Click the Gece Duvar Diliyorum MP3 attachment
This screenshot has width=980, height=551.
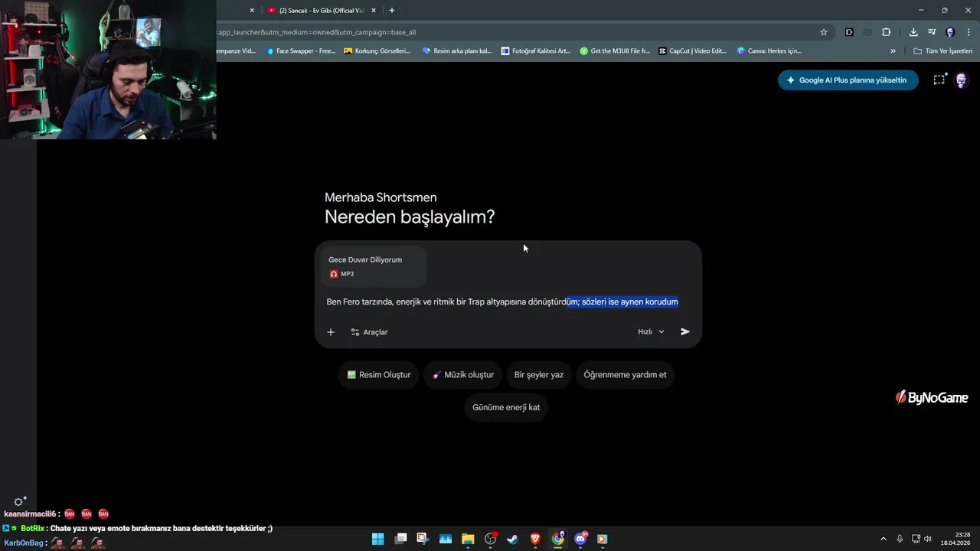click(374, 266)
